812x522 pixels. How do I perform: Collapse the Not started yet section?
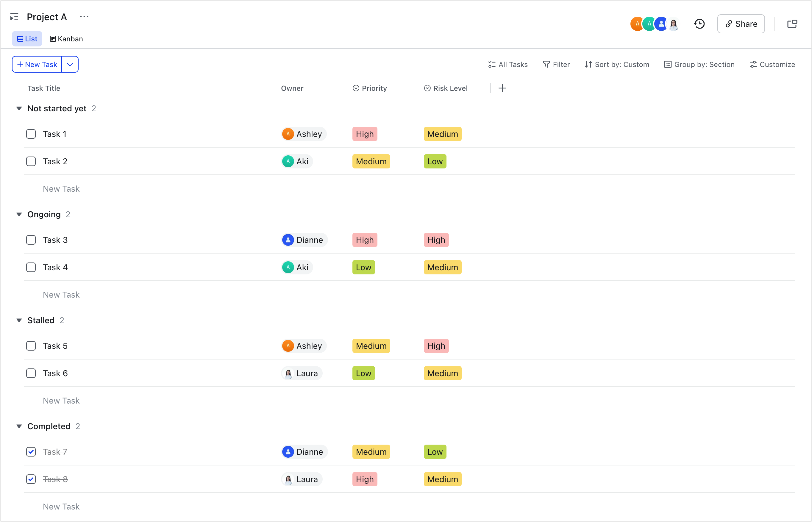click(x=19, y=108)
